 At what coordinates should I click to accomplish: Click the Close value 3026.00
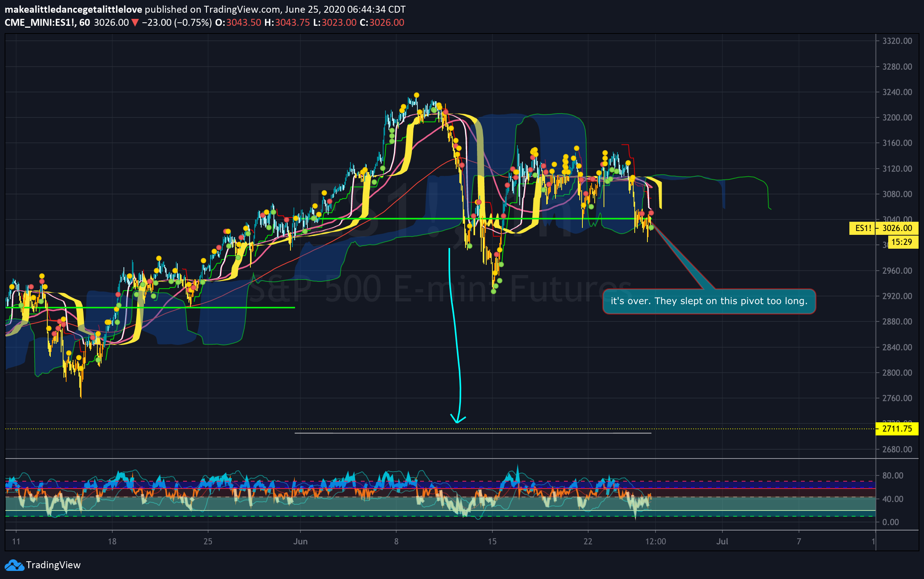[x=387, y=22]
